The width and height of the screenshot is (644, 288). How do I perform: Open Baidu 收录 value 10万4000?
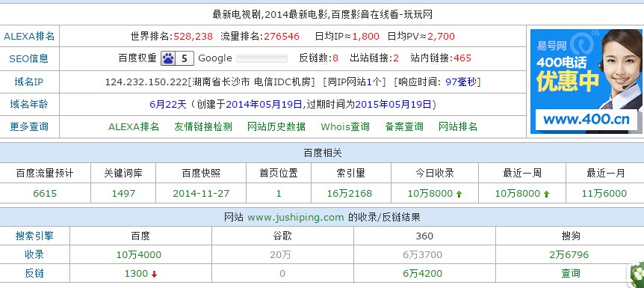[x=139, y=254]
